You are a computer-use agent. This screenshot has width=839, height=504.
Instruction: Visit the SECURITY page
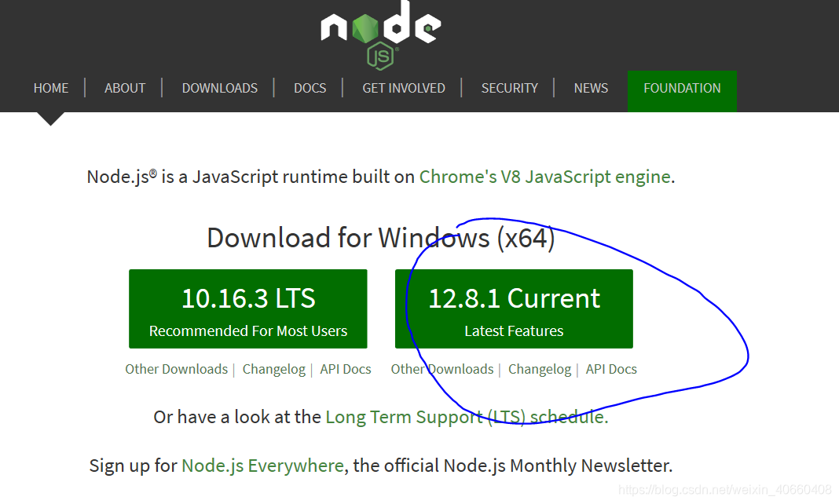coord(509,88)
